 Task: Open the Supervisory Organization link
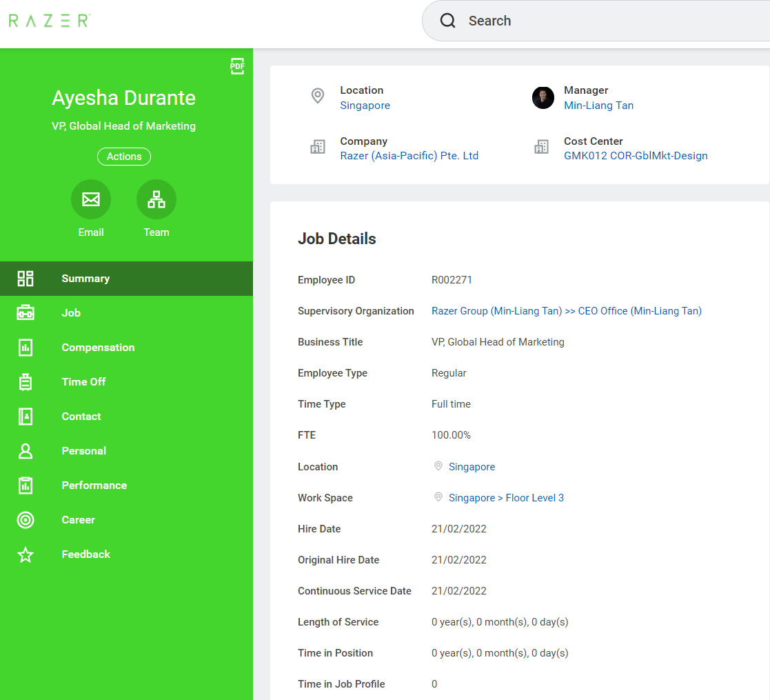point(566,311)
